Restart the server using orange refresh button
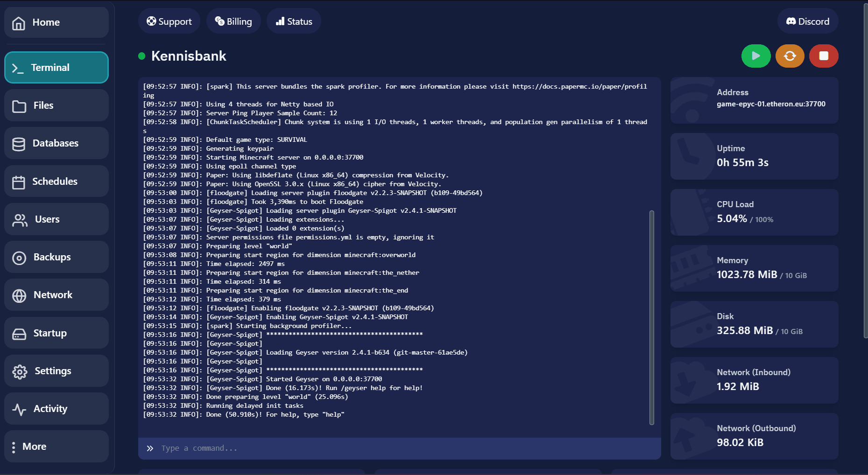Screen dimensions: 868x475 coord(790,56)
